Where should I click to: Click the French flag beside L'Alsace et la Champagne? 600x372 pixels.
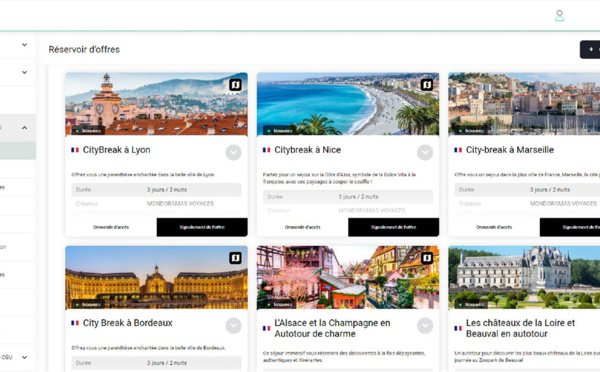pos(266,328)
